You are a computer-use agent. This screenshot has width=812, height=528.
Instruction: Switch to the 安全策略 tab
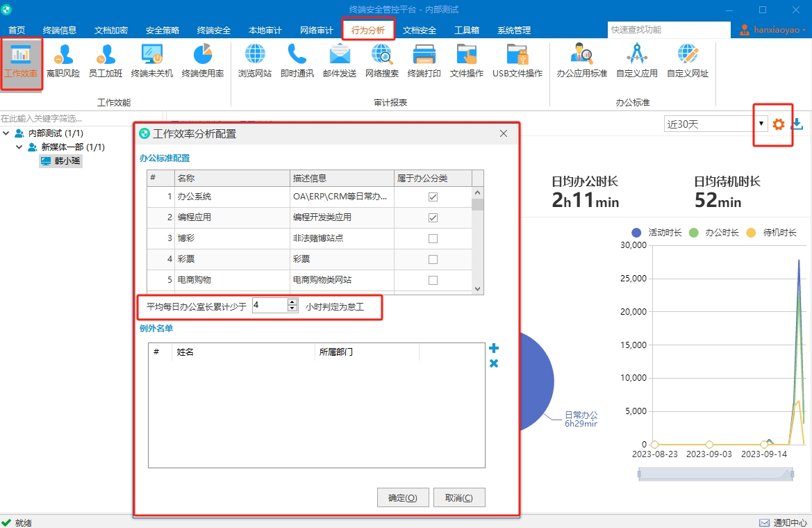point(162,30)
